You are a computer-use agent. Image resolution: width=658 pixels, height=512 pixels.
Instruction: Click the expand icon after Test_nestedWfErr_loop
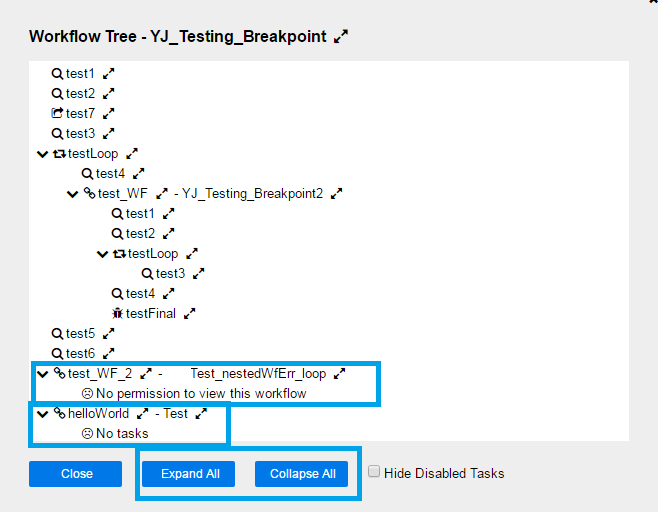(x=339, y=373)
